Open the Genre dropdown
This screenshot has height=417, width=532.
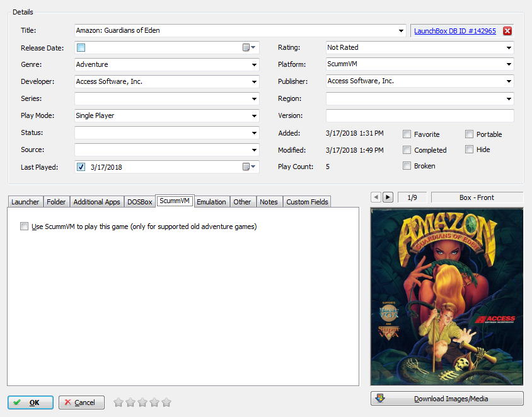tap(254, 64)
